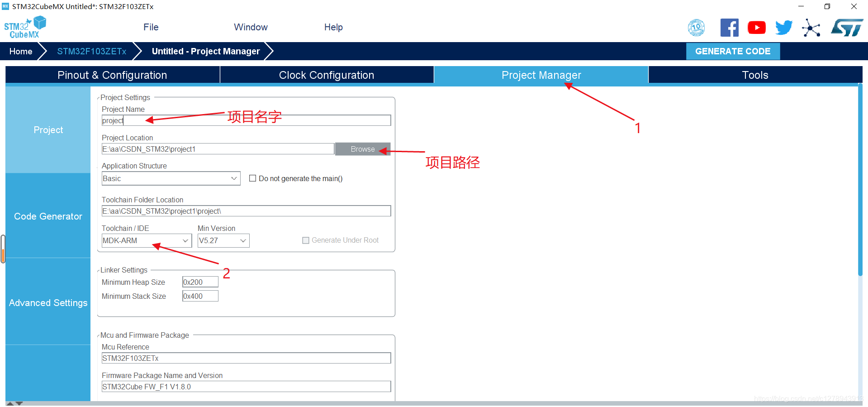Switch to Clock Configuration tab
Viewport: 868px width, 407px height.
(327, 75)
